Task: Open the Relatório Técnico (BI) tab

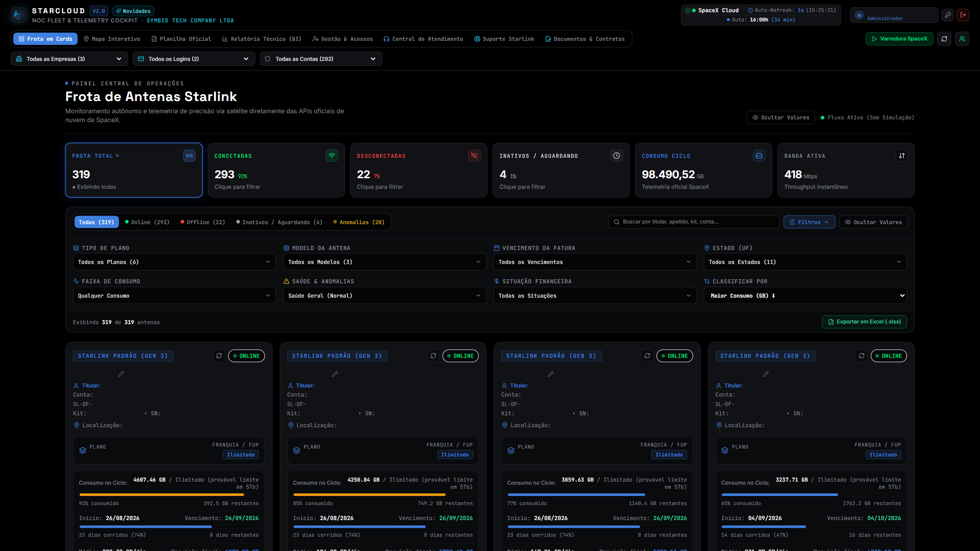Action: 262,39
